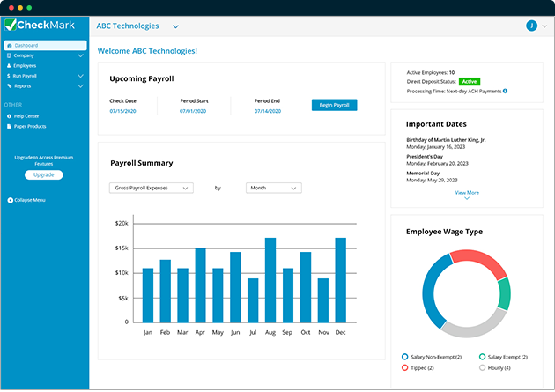Image resolution: width=555 pixels, height=392 pixels.
Task: Click the Company building icon
Action: [9, 55]
